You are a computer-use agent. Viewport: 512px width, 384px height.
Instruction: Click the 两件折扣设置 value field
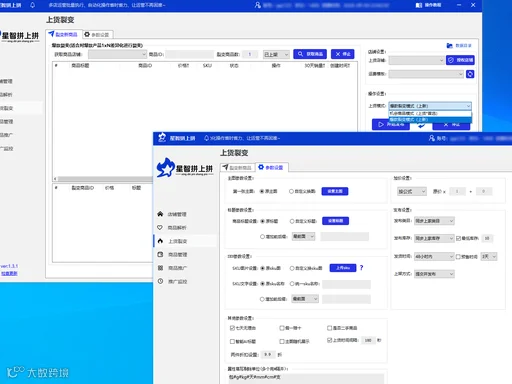coord(268,354)
